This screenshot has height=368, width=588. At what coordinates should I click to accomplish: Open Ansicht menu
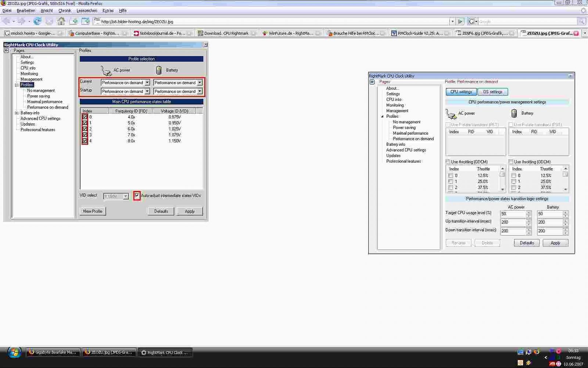[47, 11]
